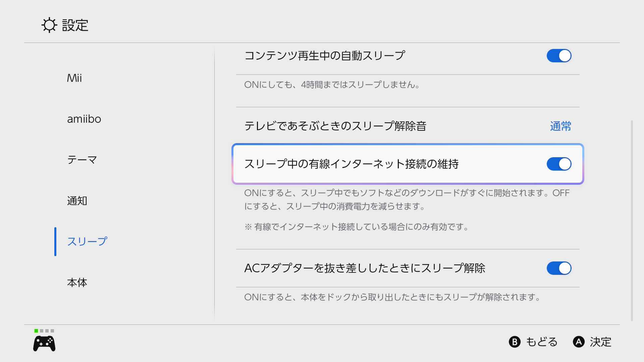Select スリープ category in sidebar
Screen dimensions: 644x362
pos(87,242)
